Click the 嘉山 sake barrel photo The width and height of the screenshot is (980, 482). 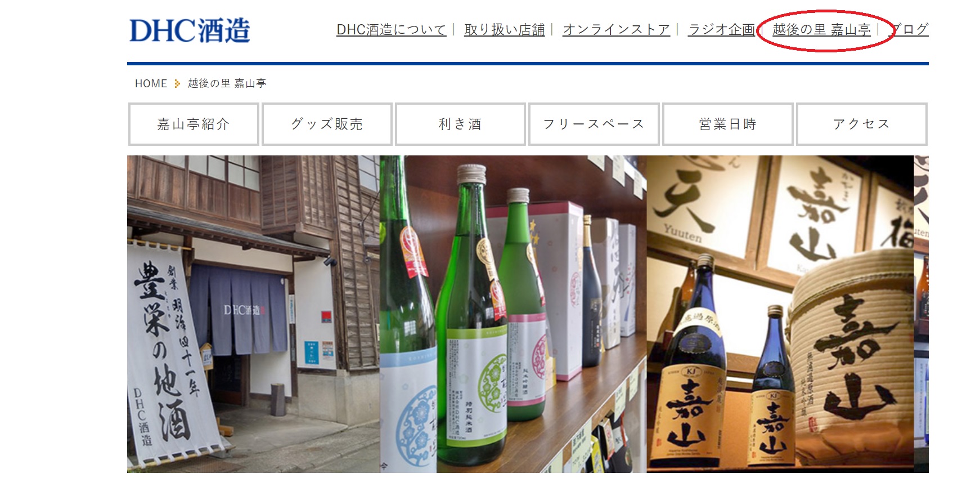pyautogui.click(x=780, y=314)
